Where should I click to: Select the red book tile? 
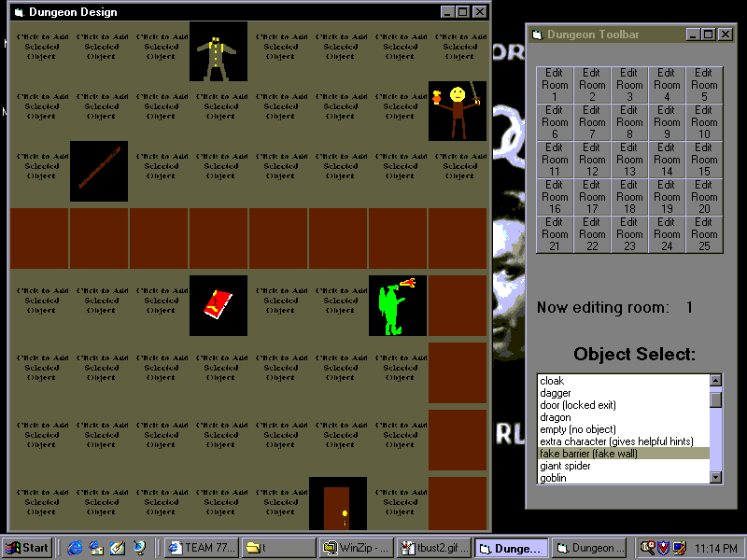click(218, 305)
